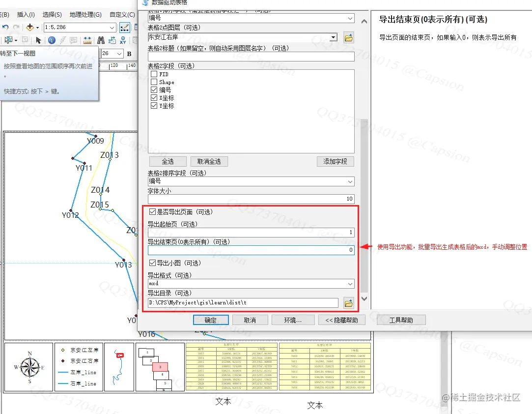Click the Find Route tool icon
Screen dimensions: 532x414
[x=112, y=40]
